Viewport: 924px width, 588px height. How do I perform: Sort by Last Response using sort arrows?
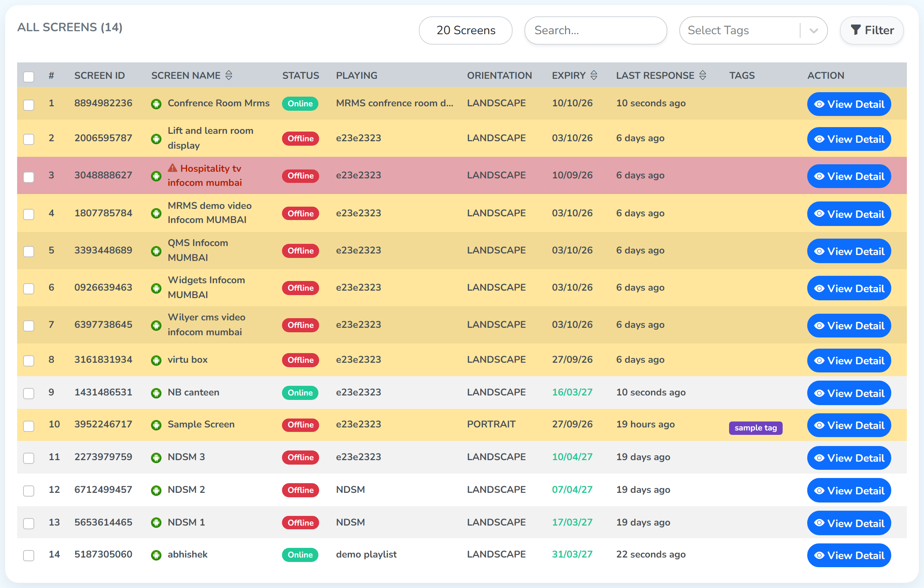[x=703, y=75]
